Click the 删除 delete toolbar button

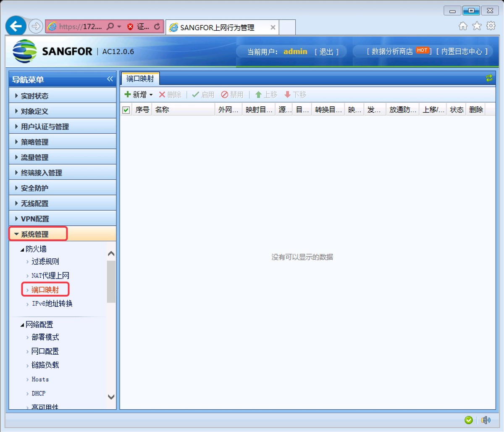(170, 95)
